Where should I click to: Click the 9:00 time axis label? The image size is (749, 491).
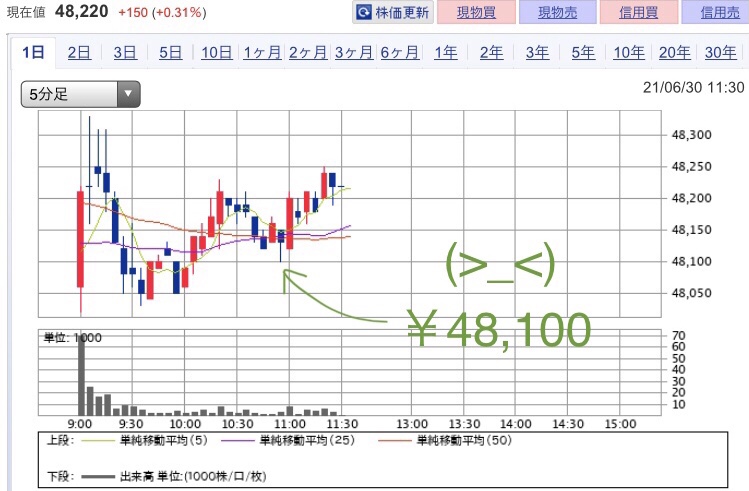coord(80,424)
